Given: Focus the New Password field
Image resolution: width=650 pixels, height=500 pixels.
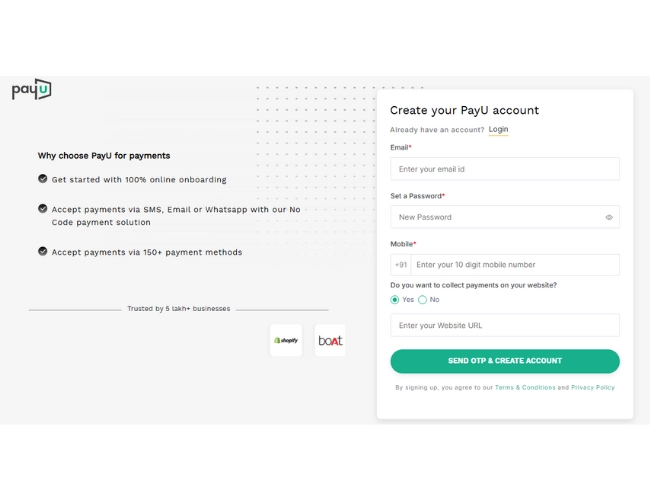Looking at the screenshot, I should (x=495, y=217).
